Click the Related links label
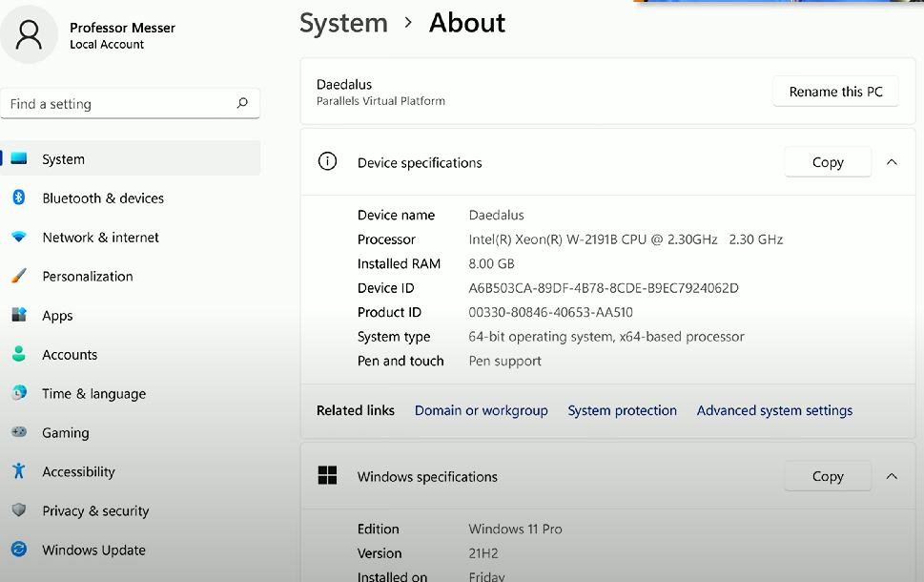The width and height of the screenshot is (924, 582). point(356,410)
